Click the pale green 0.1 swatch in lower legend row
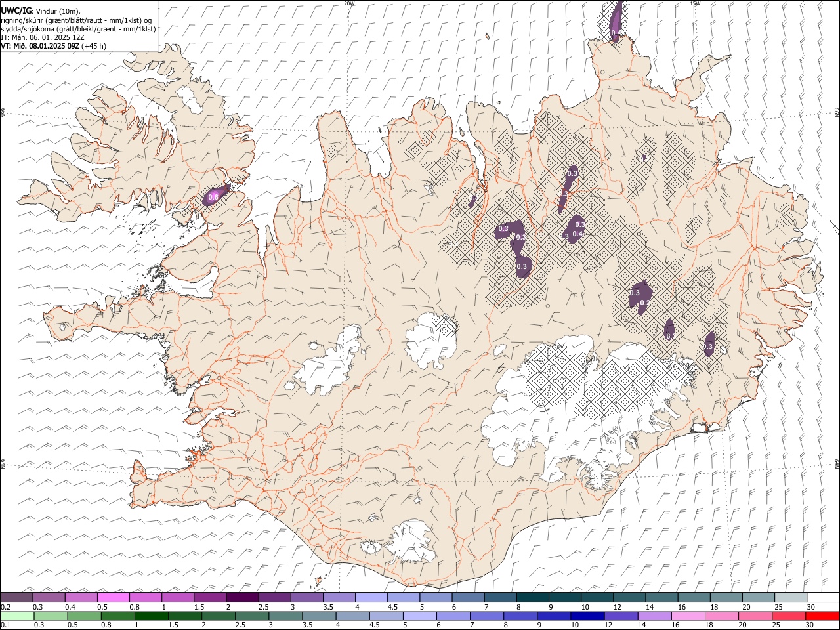 coord(17,616)
